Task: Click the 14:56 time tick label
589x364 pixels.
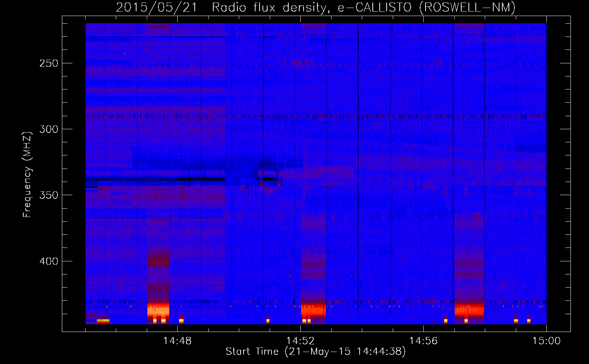Action: coord(423,341)
